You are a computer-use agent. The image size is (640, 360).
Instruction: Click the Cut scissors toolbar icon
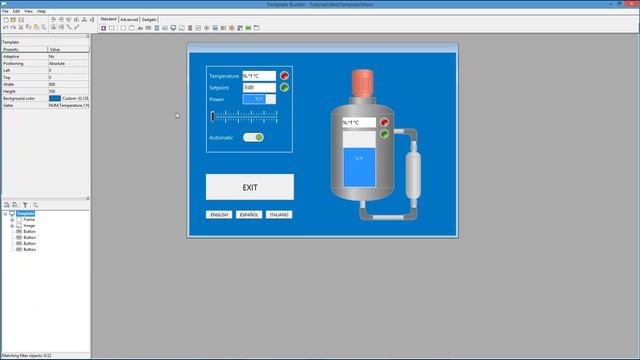pos(21,27)
